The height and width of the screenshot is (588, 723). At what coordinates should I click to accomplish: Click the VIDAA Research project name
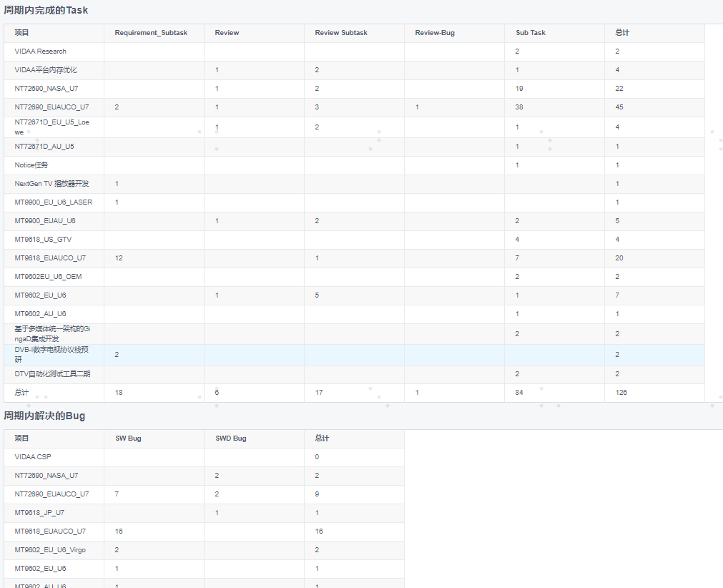click(40, 52)
